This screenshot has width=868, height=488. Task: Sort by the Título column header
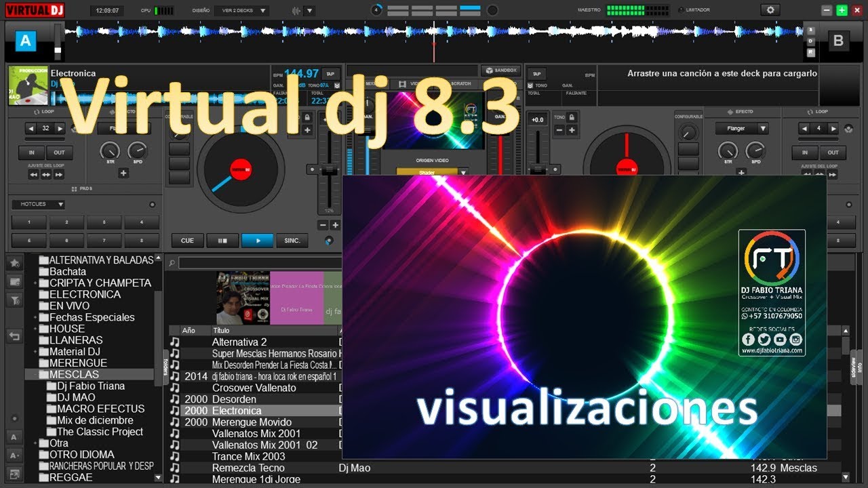(222, 330)
